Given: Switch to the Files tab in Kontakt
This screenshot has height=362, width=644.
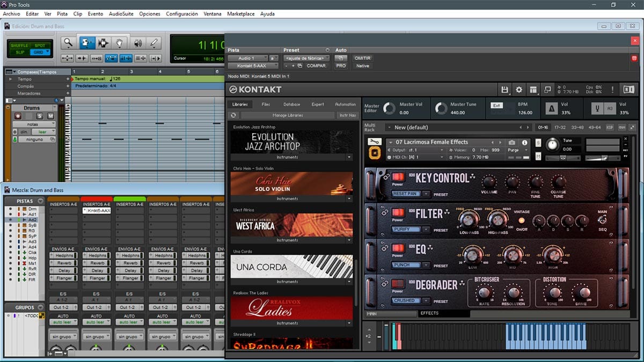Looking at the screenshot, I should coord(266,105).
